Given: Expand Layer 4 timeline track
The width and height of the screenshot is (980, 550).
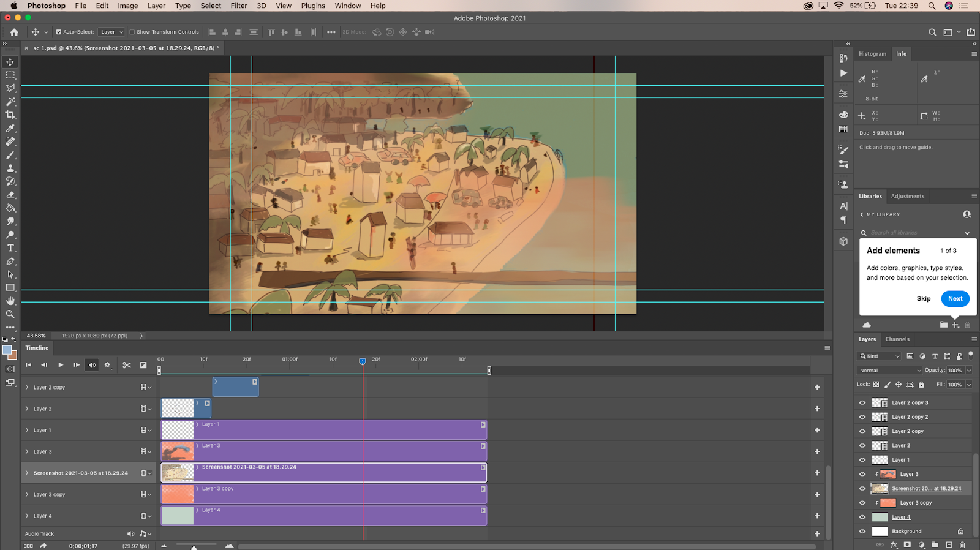Looking at the screenshot, I should (26, 516).
